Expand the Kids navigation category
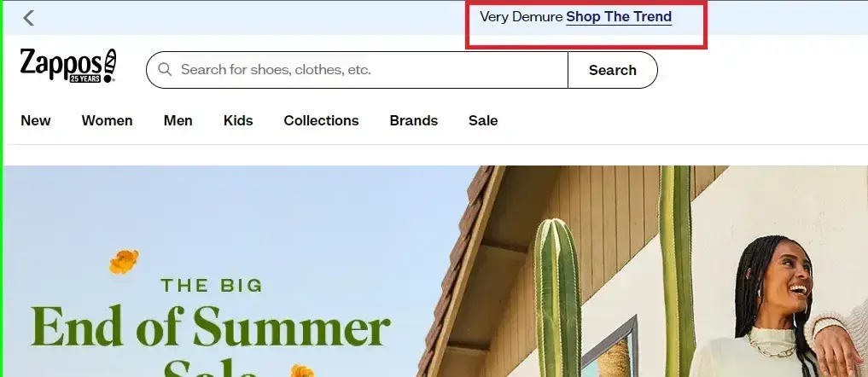 tap(238, 120)
